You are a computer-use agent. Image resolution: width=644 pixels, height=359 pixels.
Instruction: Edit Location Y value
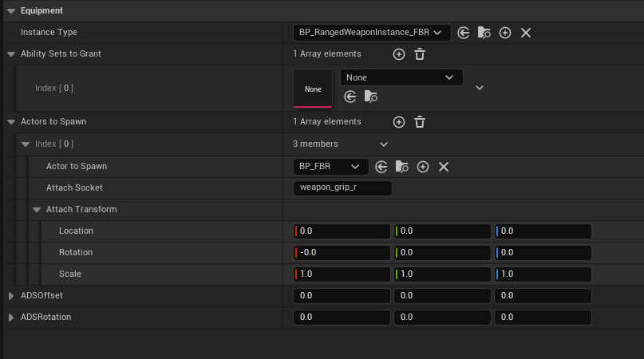click(442, 231)
